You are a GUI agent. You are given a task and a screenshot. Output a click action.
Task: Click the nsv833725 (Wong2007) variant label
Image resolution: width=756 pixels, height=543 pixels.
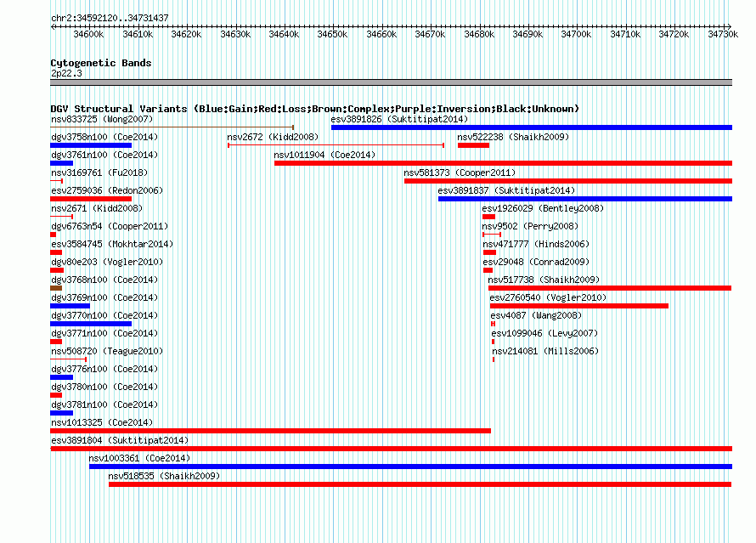[102, 119]
